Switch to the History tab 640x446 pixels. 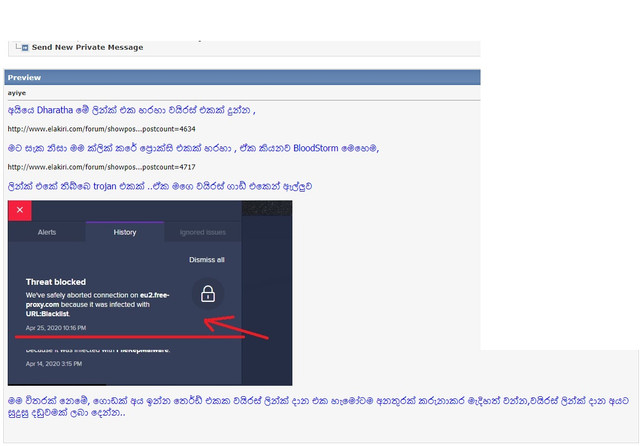[x=124, y=232]
